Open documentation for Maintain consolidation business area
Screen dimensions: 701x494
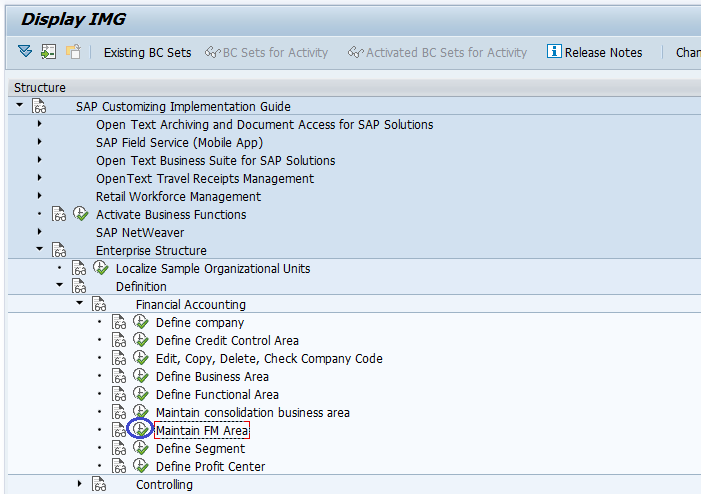[x=119, y=412]
